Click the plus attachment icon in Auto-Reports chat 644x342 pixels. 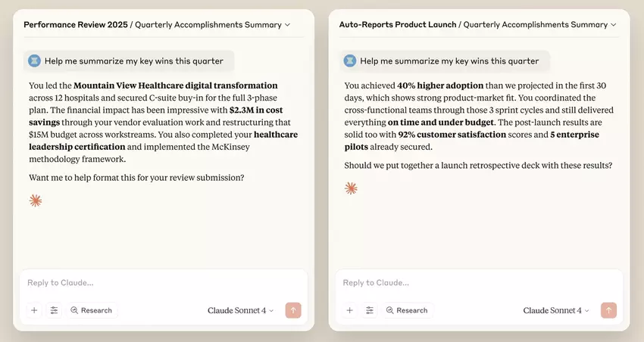pos(349,310)
